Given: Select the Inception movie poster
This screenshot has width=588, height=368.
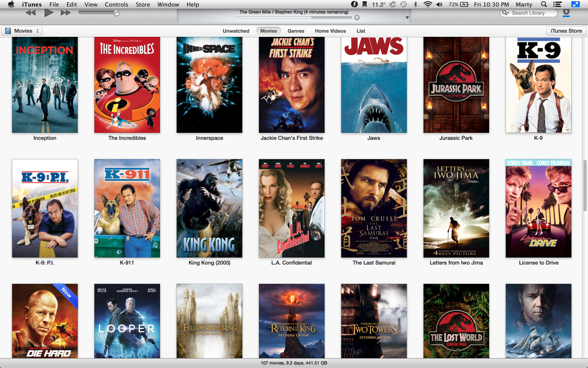Looking at the screenshot, I should pyautogui.click(x=45, y=85).
